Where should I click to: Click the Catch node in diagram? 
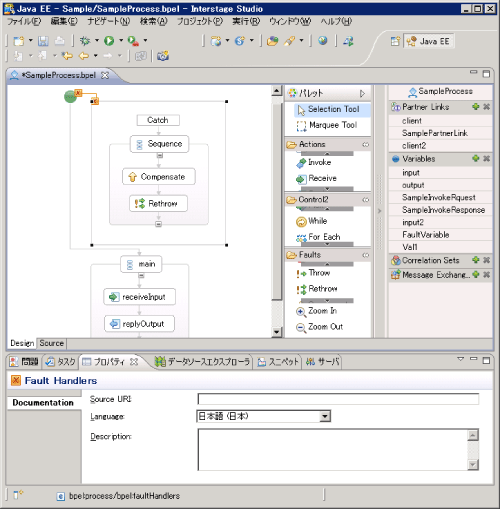click(158, 120)
